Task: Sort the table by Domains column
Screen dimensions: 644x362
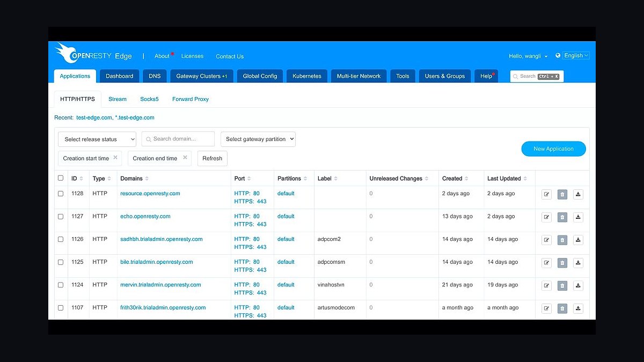Action: (x=147, y=179)
